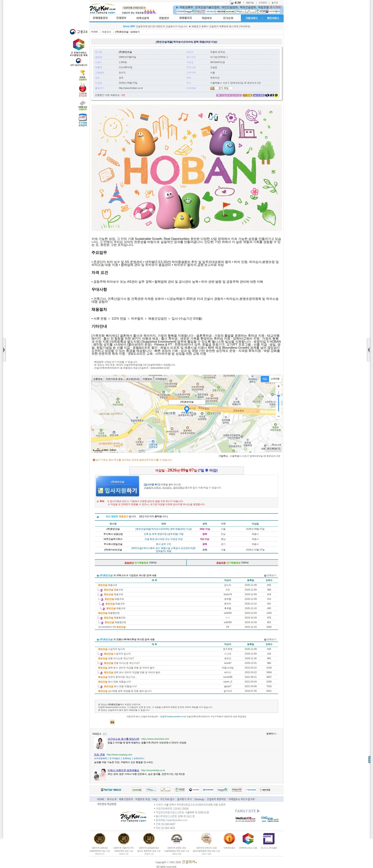Open the 이력서검색 menu
The image size is (373, 868).
pos(142,18)
